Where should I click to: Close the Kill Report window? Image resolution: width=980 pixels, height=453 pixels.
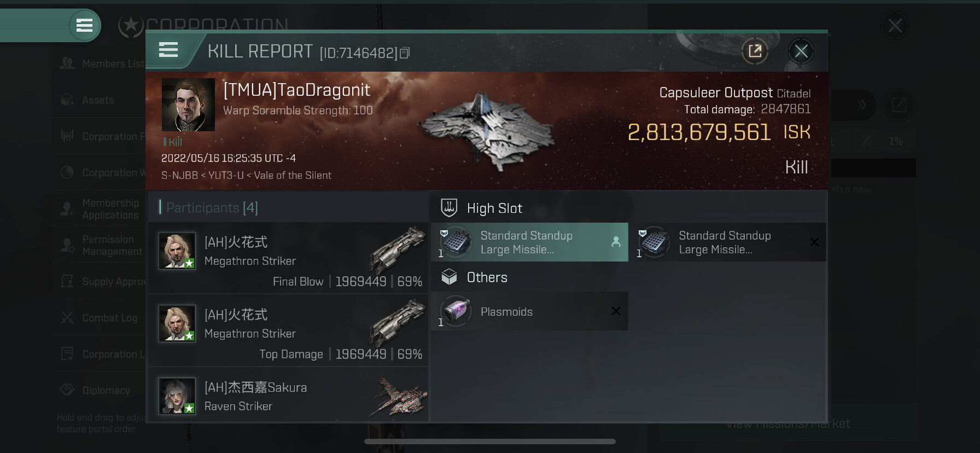(x=801, y=51)
